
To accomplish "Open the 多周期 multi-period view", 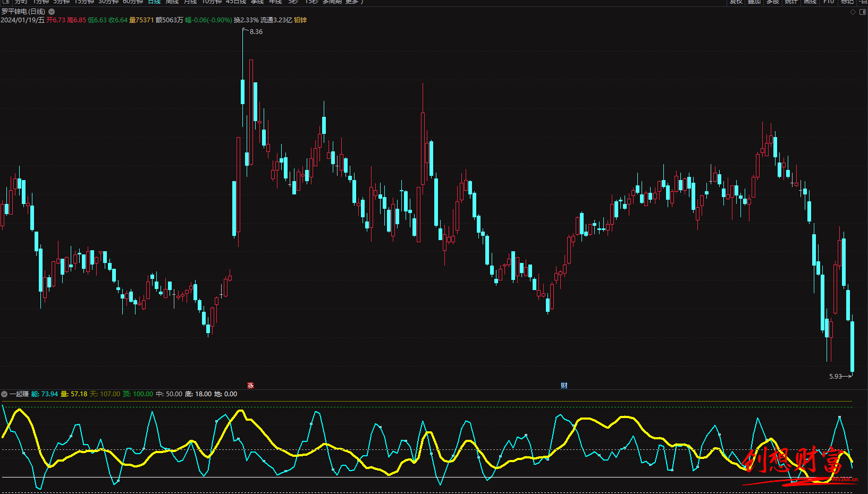I will coord(332,2).
